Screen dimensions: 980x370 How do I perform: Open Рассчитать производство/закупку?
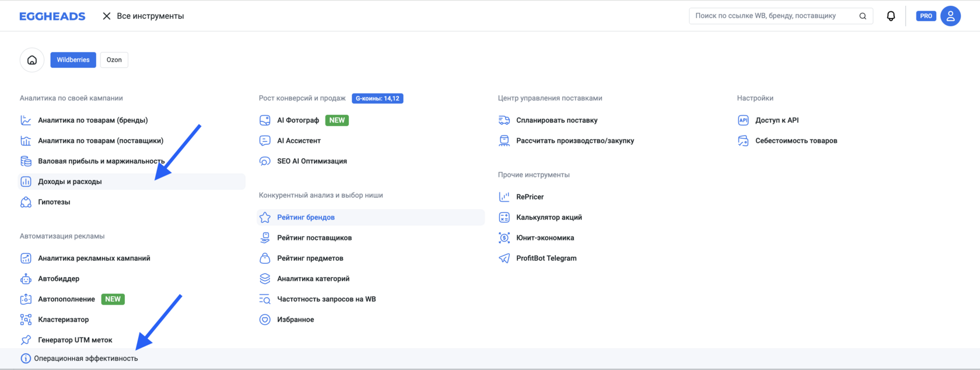coord(575,141)
